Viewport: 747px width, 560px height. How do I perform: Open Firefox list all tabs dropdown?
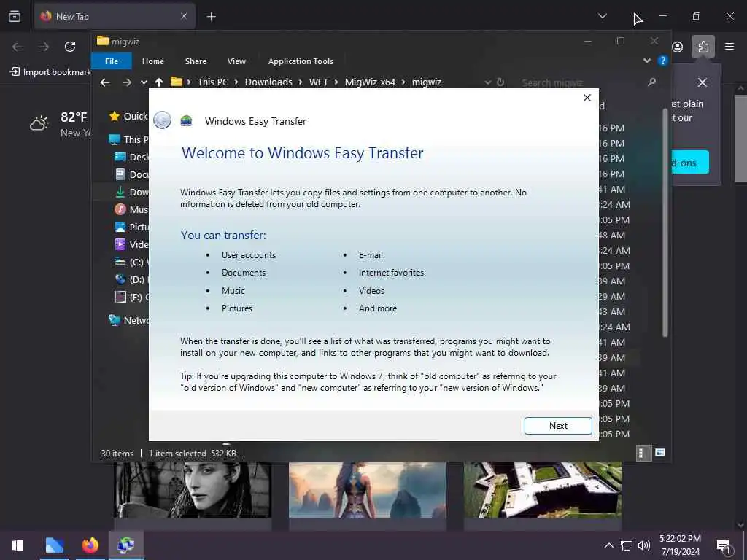click(x=602, y=16)
